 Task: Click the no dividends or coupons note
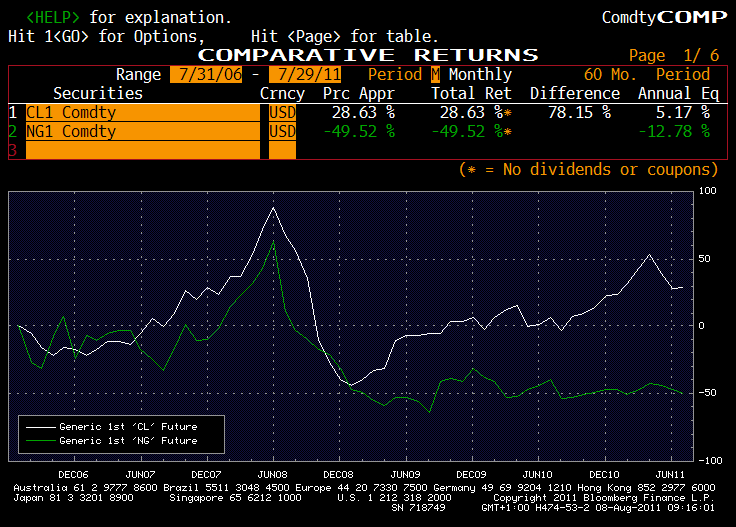(589, 169)
